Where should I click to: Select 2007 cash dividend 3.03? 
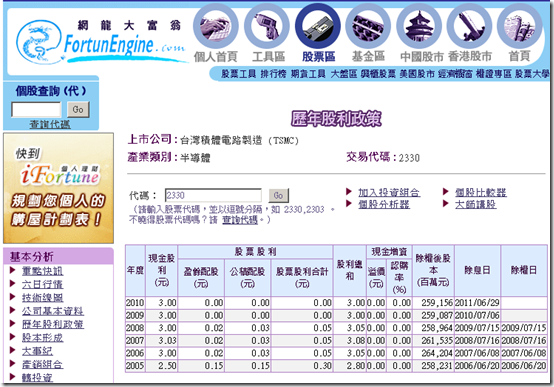161,340
